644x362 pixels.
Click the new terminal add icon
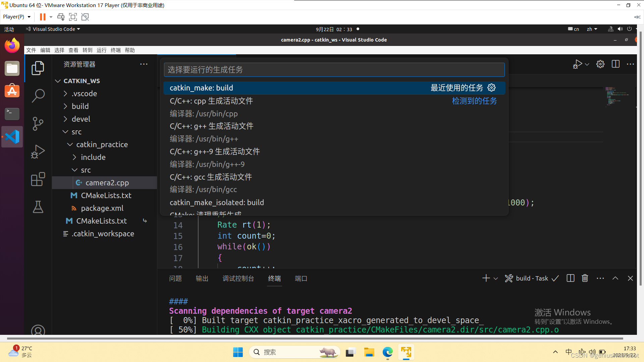point(486,278)
